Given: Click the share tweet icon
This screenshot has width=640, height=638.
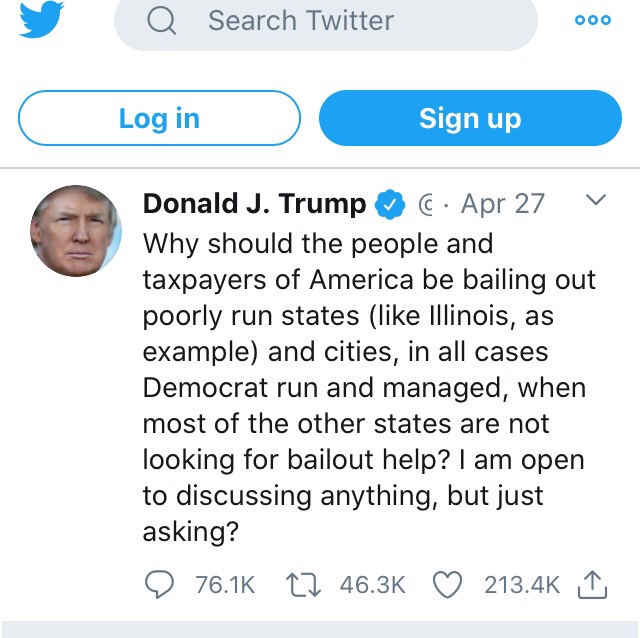Looking at the screenshot, I should coord(592,584).
